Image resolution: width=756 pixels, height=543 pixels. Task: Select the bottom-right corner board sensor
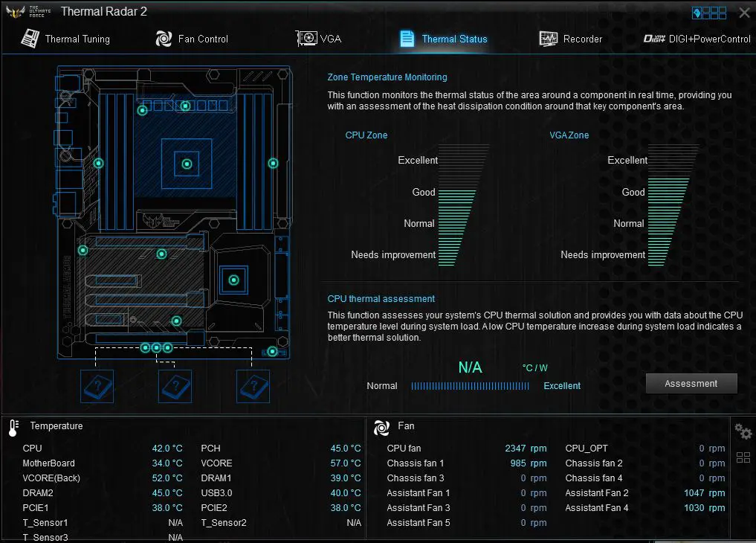(272, 352)
